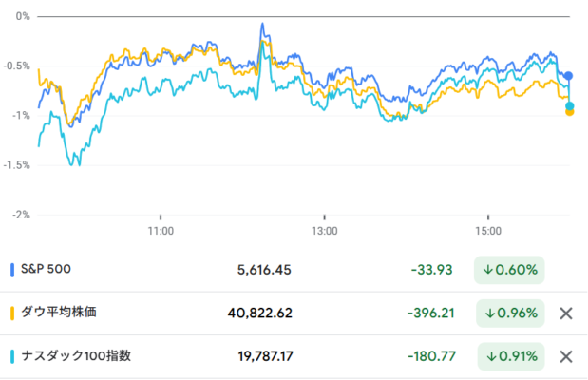Click the 13:00 time axis label
The height and width of the screenshot is (380, 588).
324,231
